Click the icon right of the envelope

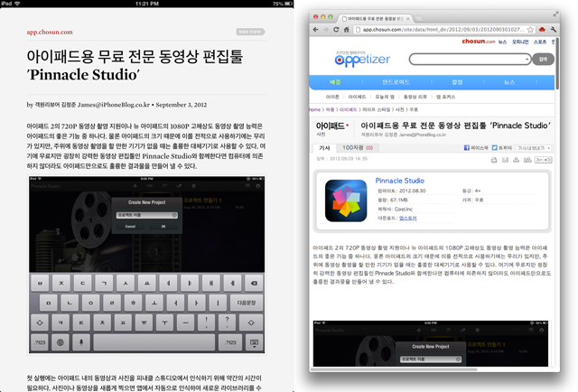(516, 160)
